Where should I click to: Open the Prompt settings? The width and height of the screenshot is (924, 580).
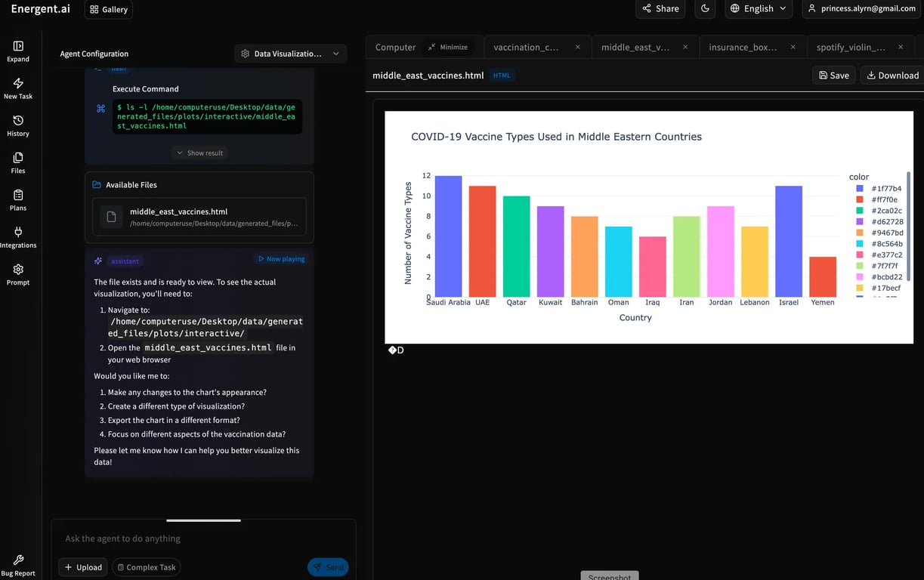point(18,275)
